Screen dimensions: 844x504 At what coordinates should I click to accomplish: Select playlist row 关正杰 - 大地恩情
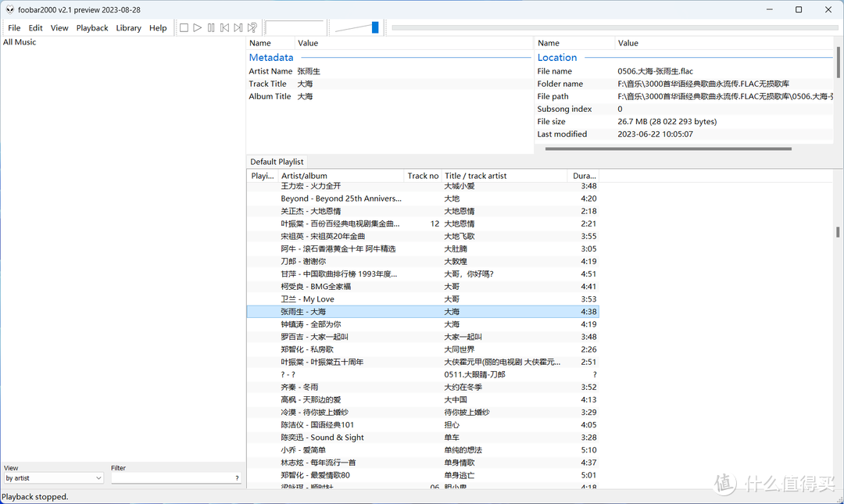coord(423,211)
